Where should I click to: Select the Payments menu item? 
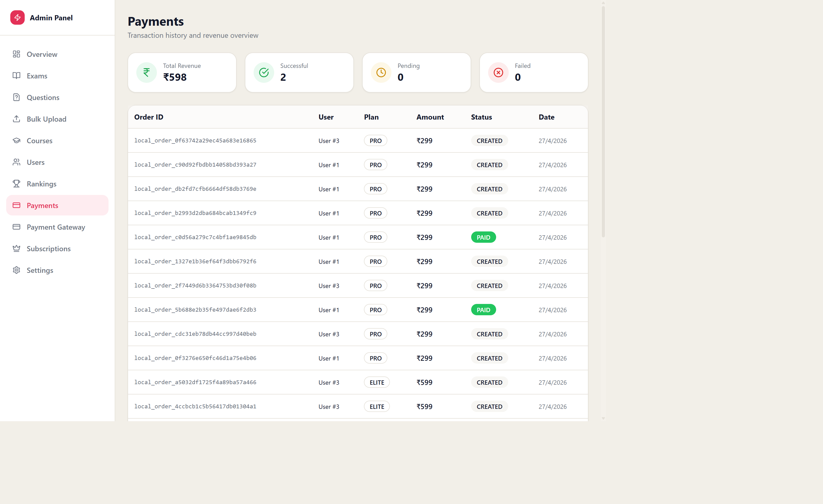(x=57, y=205)
